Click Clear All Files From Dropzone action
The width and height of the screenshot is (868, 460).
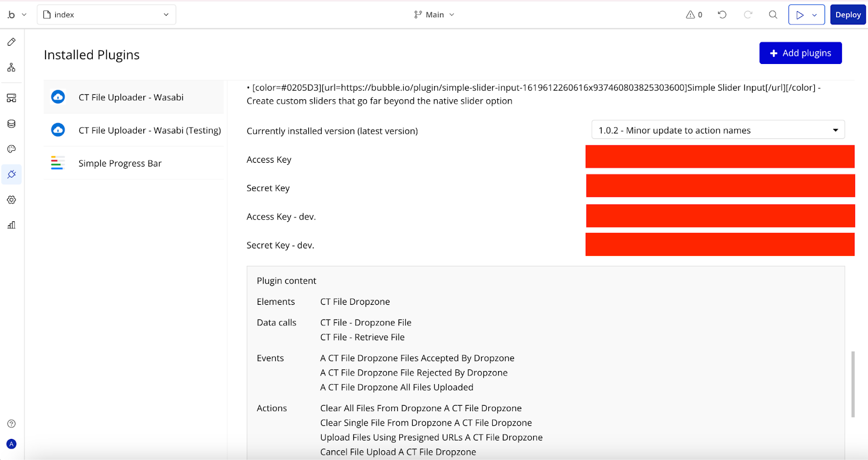[x=421, y=408]
